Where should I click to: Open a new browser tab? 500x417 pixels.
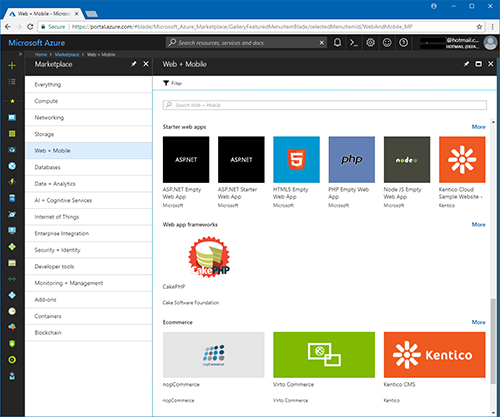point(91,14)
